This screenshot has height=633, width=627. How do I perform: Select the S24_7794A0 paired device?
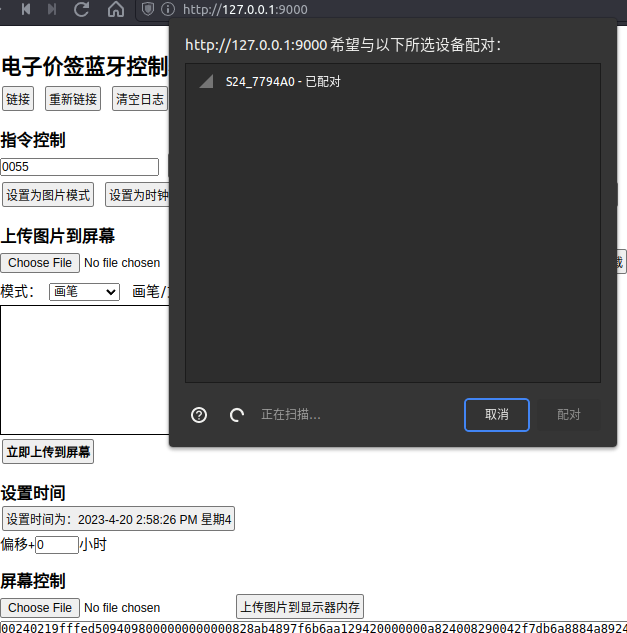coord(393,82)
